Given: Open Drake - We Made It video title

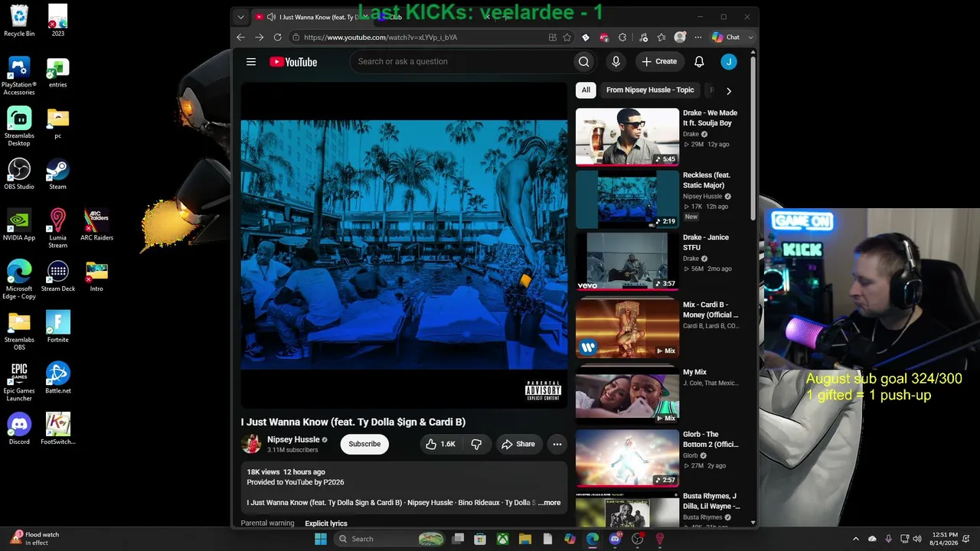Looking at the screenshot, I should pyautogui.click(x=710, y=118).
